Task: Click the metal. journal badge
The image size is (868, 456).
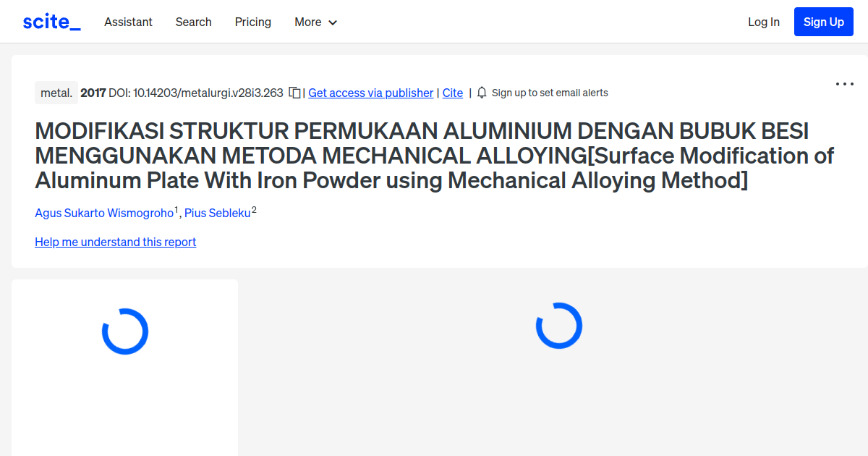Action: tap(56, 93)
